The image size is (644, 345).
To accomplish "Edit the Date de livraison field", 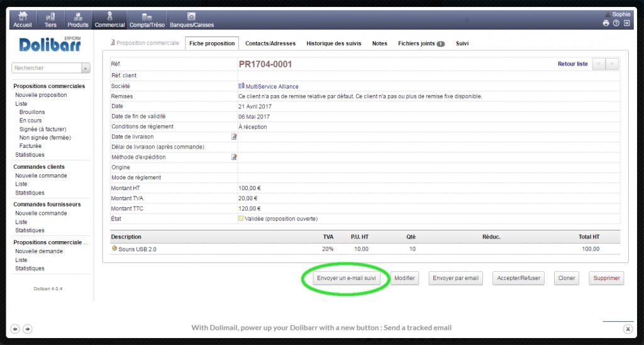I will click(234, 137).
